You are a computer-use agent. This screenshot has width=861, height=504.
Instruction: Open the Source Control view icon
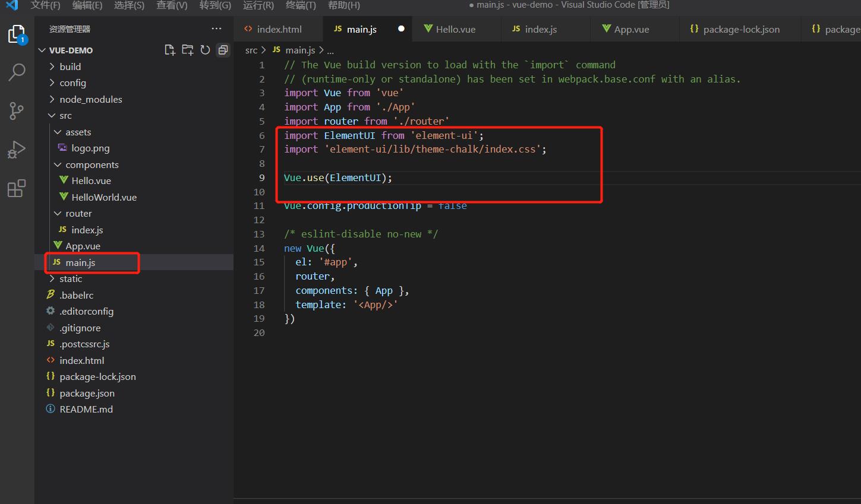click(17, 110)
